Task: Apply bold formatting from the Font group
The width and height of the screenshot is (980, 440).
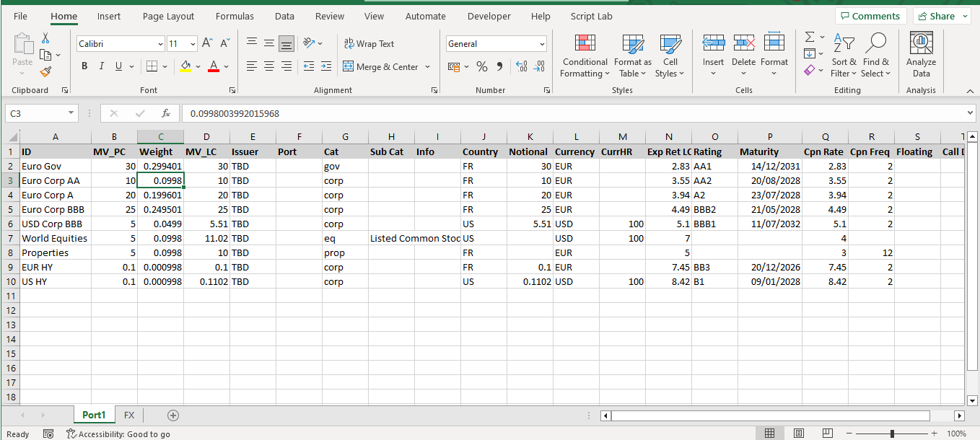Action: click(x=84, y=66)
